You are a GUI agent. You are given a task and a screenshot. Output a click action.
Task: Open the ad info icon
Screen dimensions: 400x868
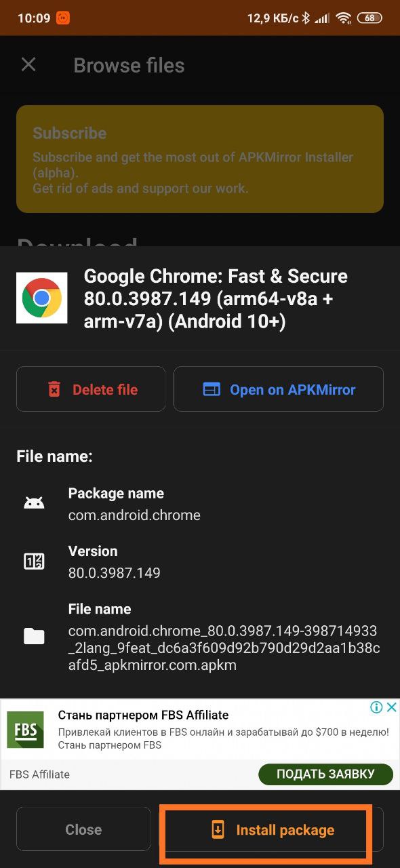click(376, 707)
